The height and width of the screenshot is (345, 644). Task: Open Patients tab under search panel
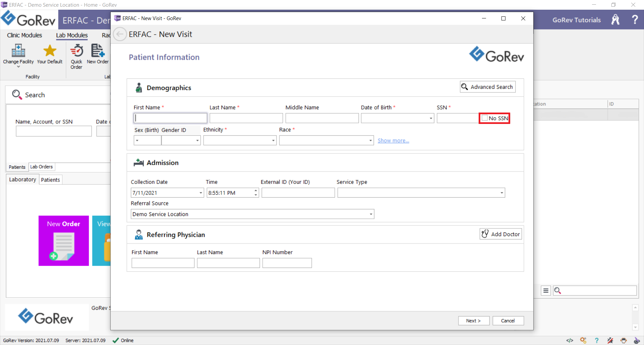click(x=17, y=167)
